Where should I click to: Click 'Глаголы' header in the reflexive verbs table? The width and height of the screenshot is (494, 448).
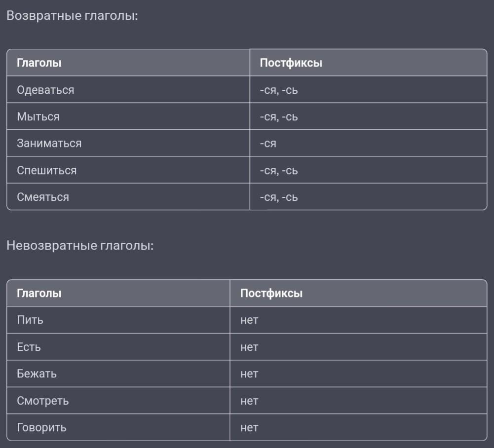(39, 63)
